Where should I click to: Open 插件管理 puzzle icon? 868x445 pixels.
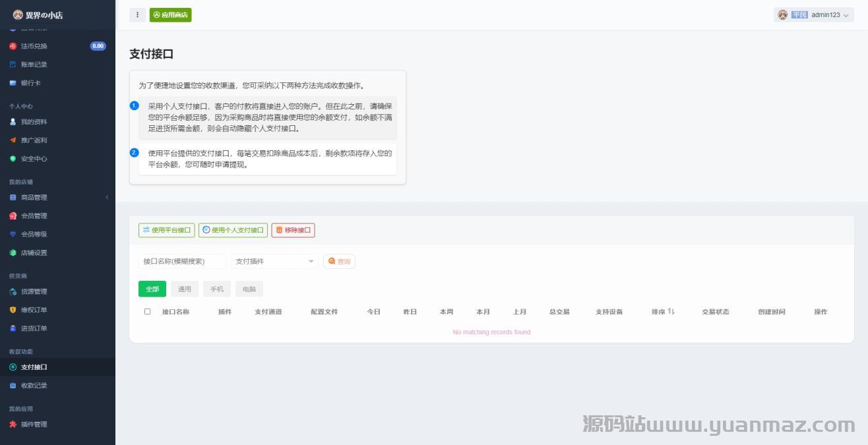coord(13,425)
